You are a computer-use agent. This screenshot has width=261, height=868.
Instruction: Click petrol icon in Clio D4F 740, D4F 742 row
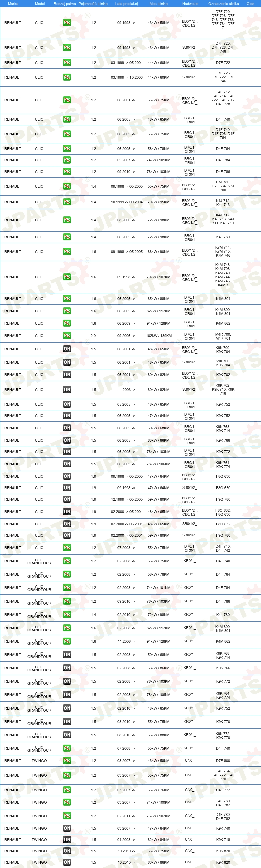point(67,548)
